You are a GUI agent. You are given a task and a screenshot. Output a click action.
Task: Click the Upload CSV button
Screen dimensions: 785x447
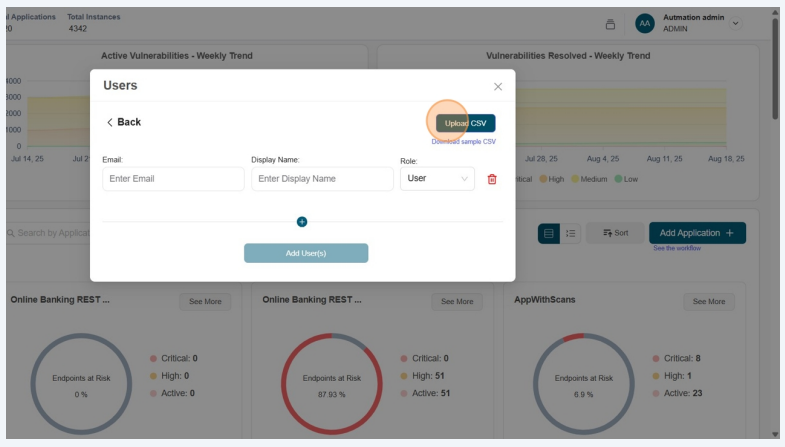click(x=465, y=123)
